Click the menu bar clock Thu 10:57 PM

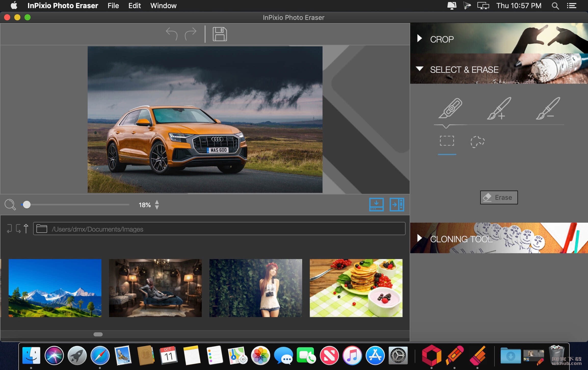pos(519,6)
